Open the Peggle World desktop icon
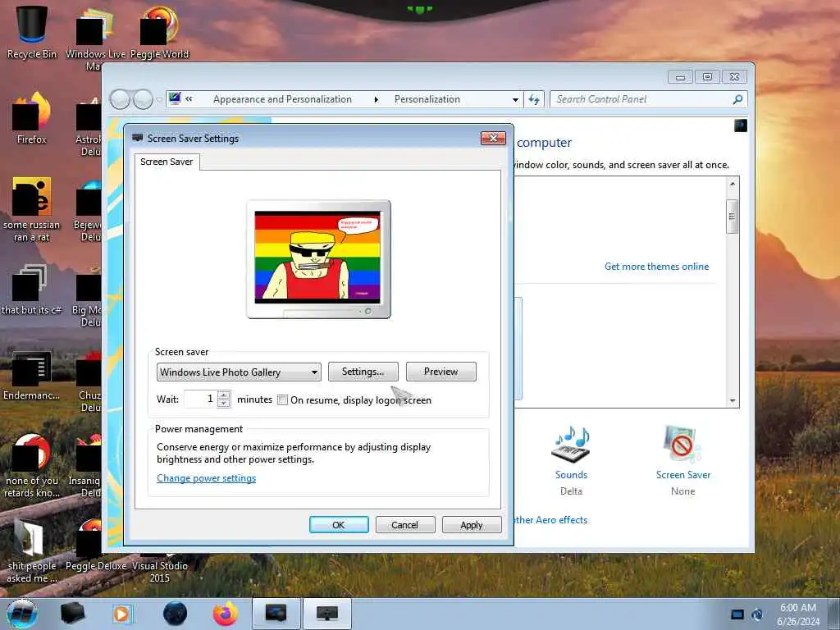 [160, 32]
